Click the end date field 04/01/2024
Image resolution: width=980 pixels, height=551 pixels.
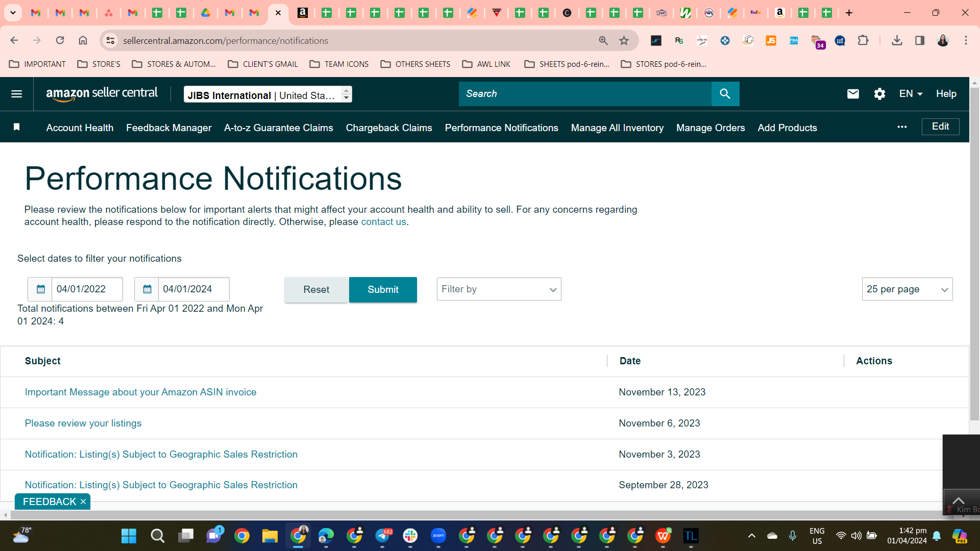pos(193,289)
